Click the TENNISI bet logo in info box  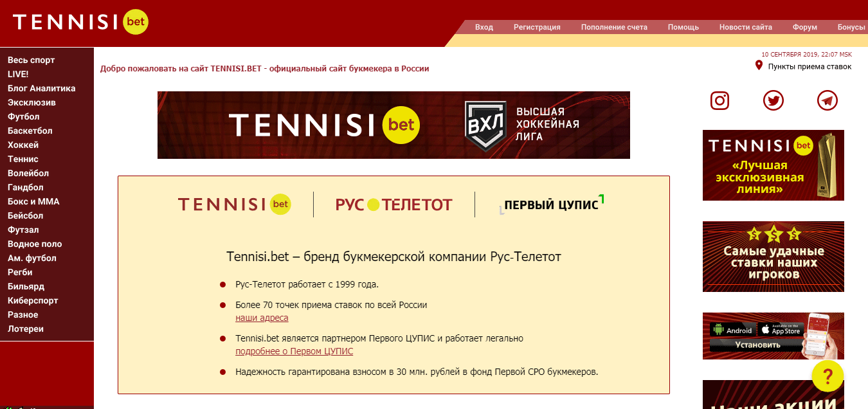coord(235,204)
